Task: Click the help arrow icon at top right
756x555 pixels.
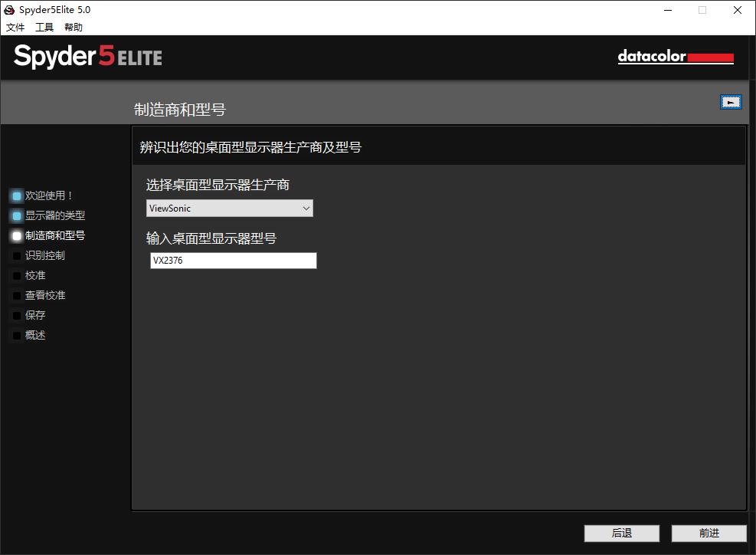Action: tap(731, 102)
